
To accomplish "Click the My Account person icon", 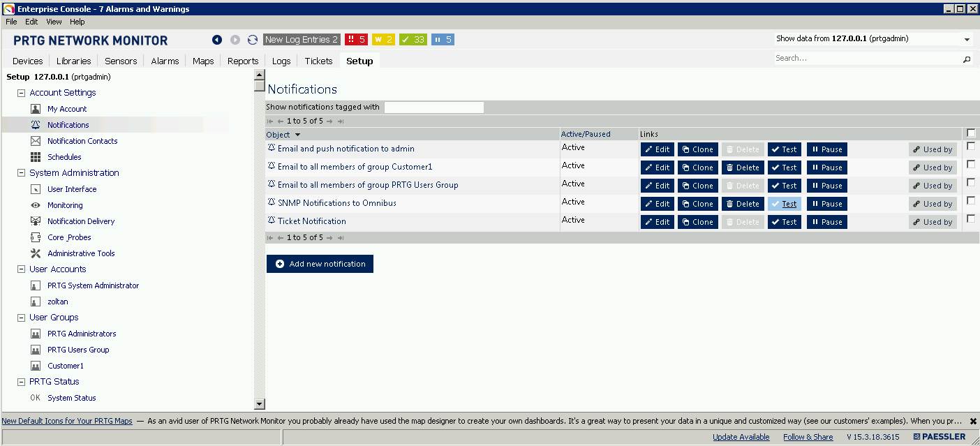I will [x=36, y=109].
